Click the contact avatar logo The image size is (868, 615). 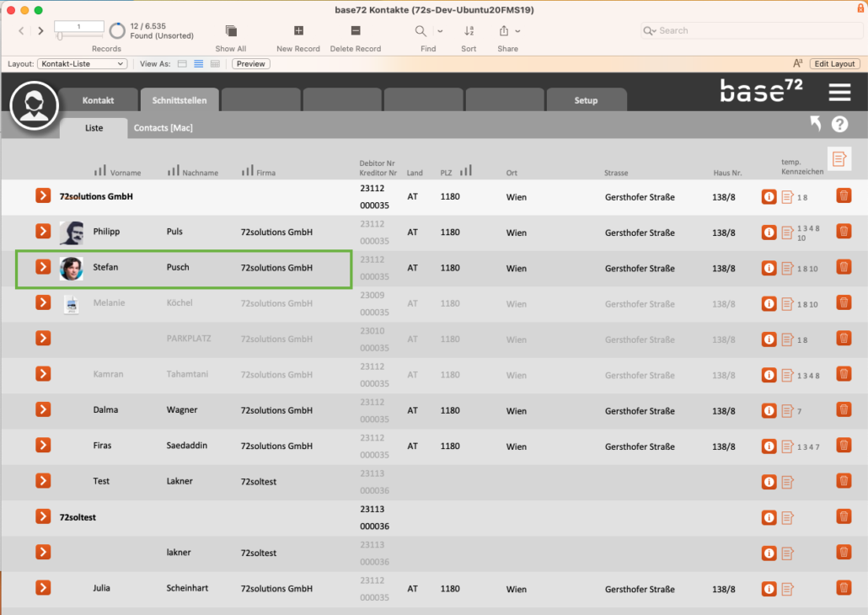point(35,105)
